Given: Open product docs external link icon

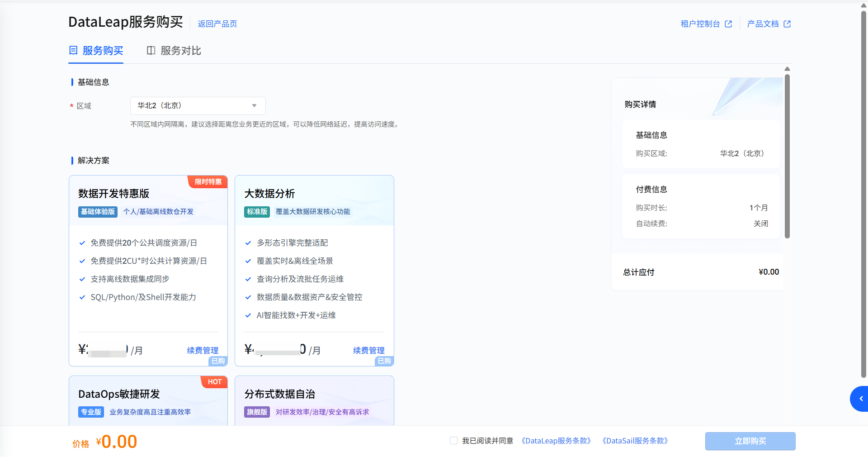Looking at the screenshot, I should 787,24.
